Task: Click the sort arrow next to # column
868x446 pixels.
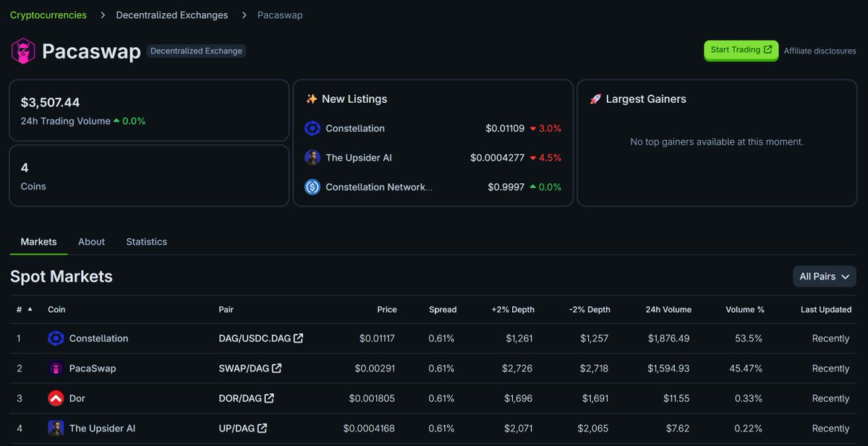Action: click(x=30, y=309)
